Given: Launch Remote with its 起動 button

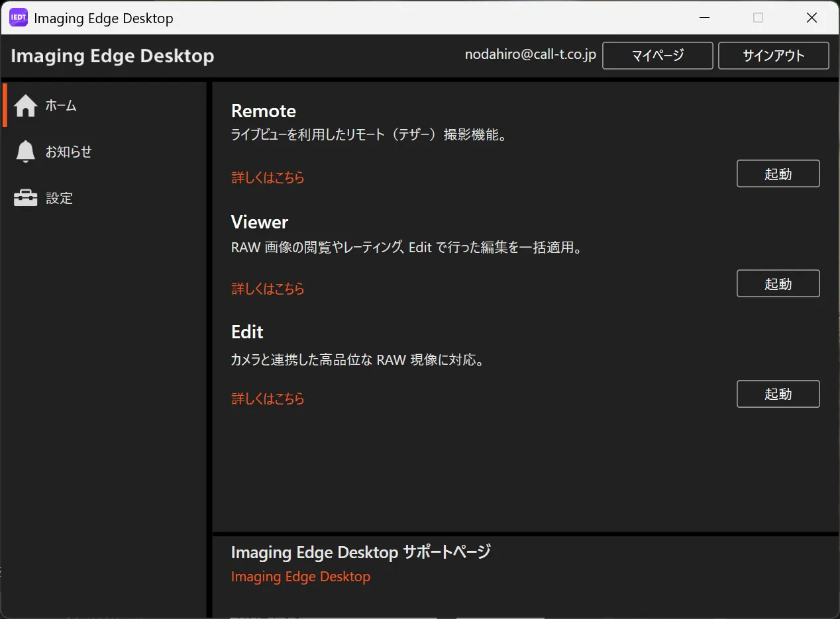Looking at the screenshot, I should coord(778,174).
